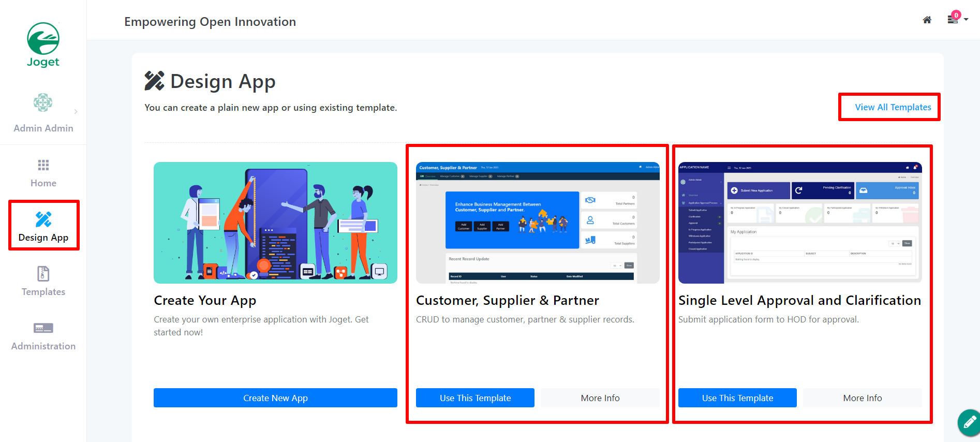Expand the Admin Admin profile chevron
The width and height of the screenshot is (980, 442).
pyautogui.click(x=76, y=111)
